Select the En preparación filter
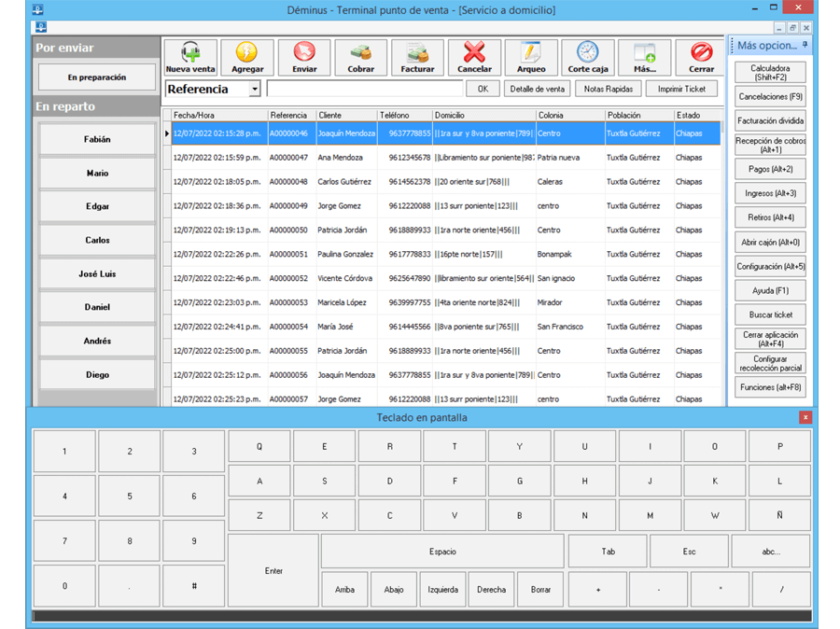Screen dimensions: 840x629 tap(97, 77)
